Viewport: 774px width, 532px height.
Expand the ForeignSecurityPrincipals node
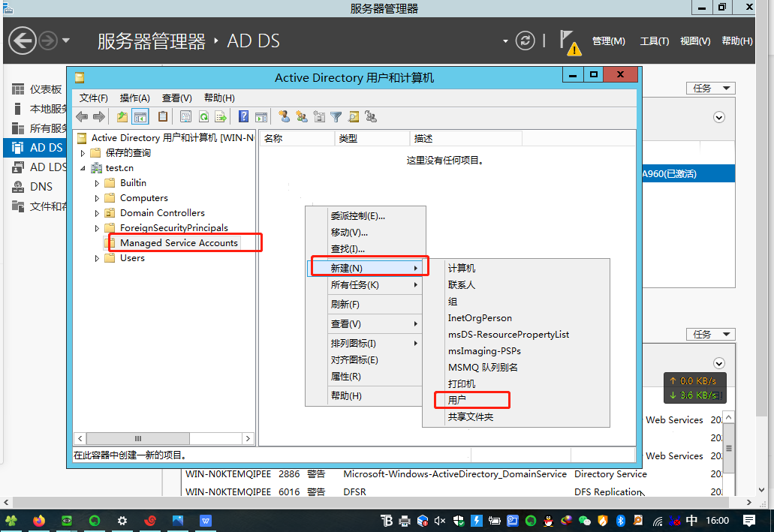pyautogui.click(x=98, y=229)
